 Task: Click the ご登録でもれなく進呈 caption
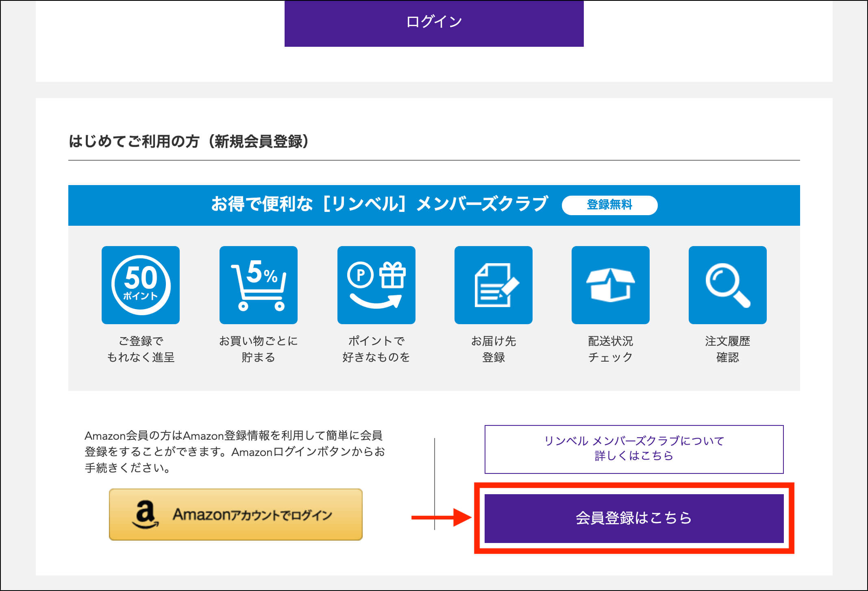tap(141, 349)
